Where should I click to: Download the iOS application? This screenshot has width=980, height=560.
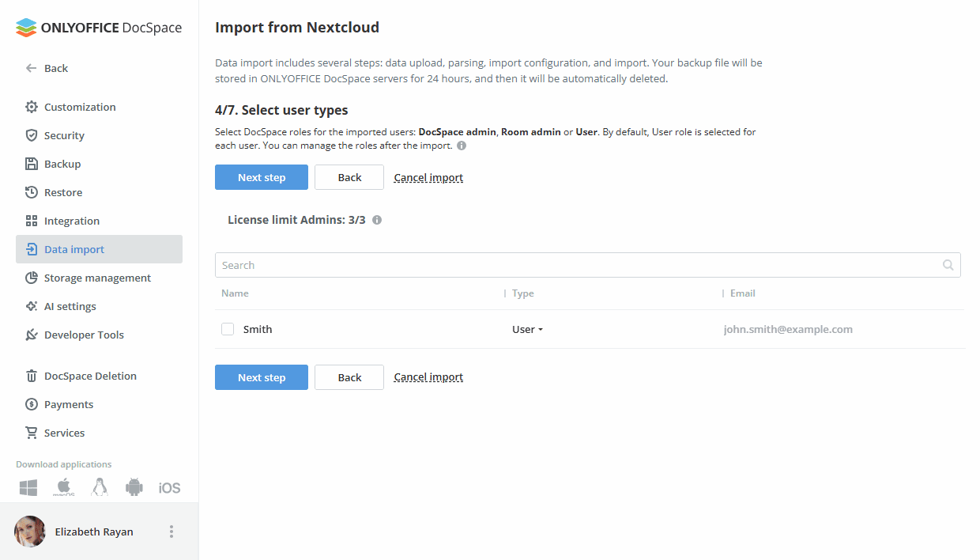click(x=168, y=486)
